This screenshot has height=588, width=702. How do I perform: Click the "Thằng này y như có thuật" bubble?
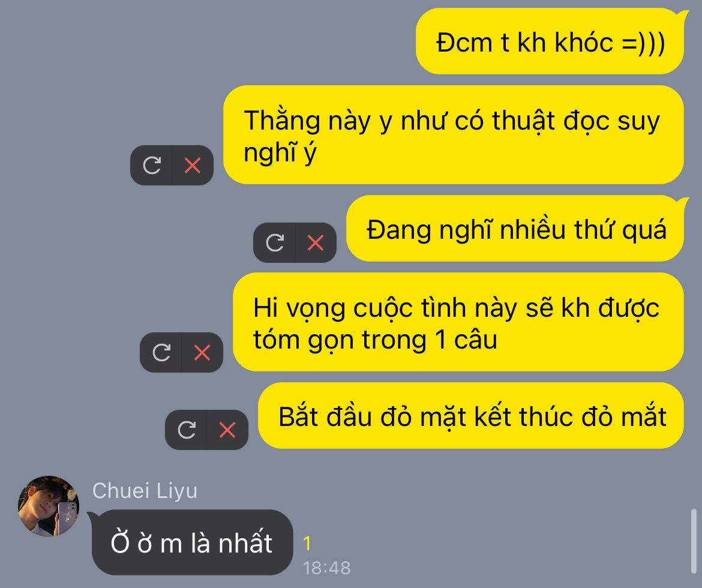pyautogui.click(x=453, y=135)
